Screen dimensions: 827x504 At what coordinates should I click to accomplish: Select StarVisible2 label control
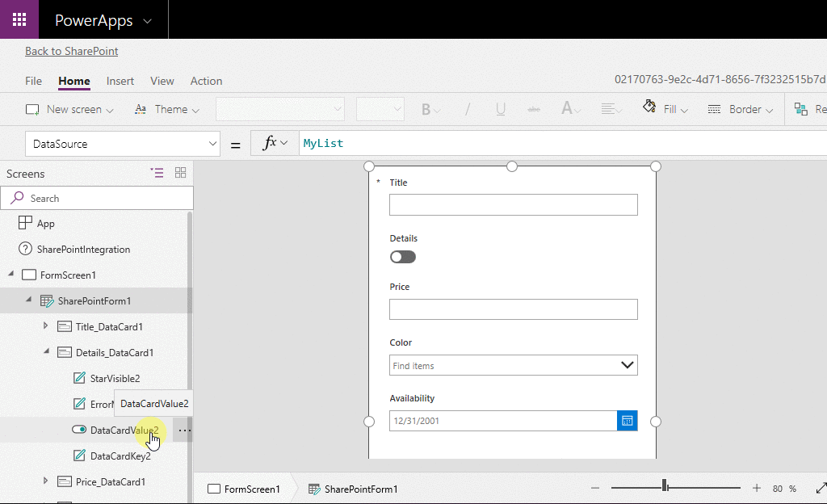click(x=115, y=379)
